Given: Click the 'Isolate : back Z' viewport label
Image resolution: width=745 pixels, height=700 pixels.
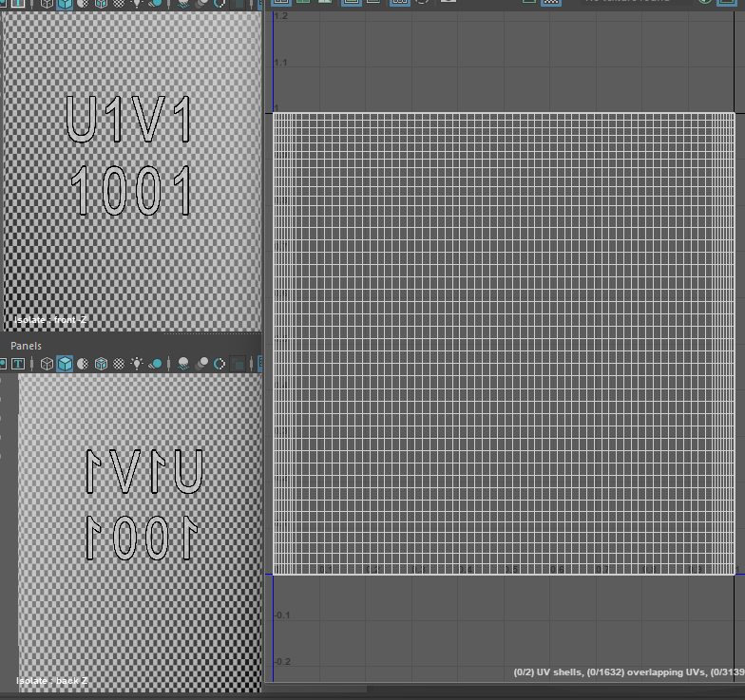Looking at the screenshot, I should pyautogui.click(x=51, y=680).
